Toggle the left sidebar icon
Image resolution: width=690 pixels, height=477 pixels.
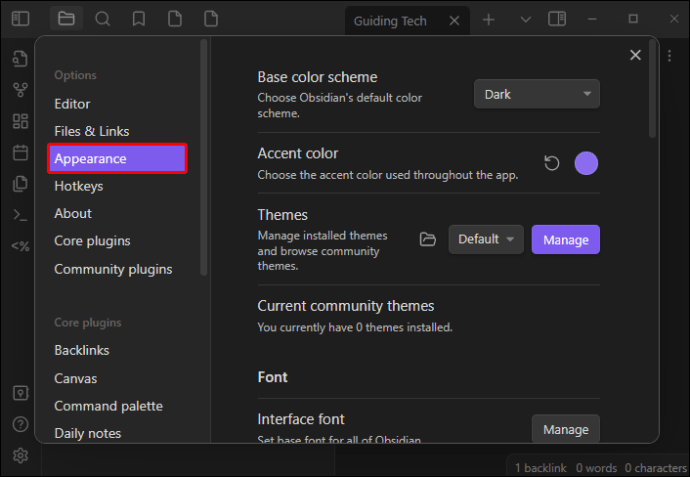click(20, 19)
